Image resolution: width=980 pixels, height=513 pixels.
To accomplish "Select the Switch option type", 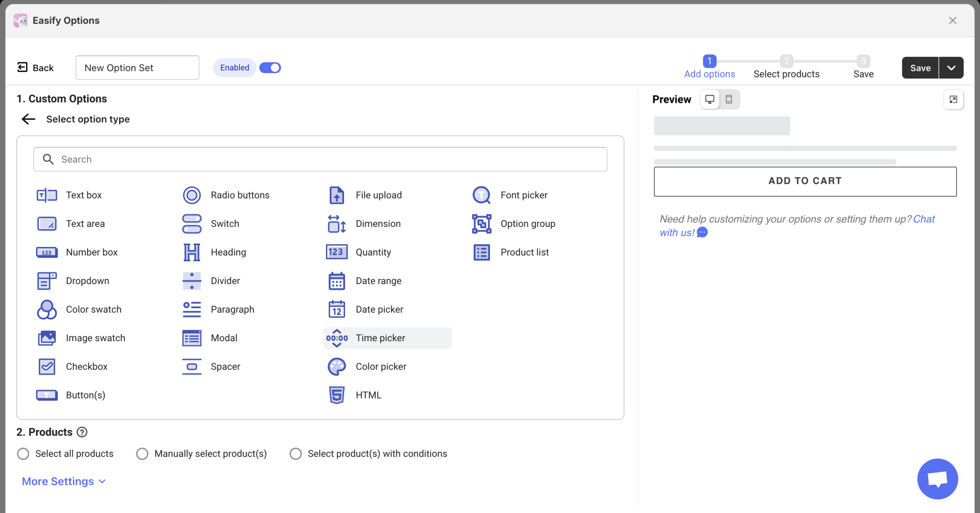I will [211, 223].
